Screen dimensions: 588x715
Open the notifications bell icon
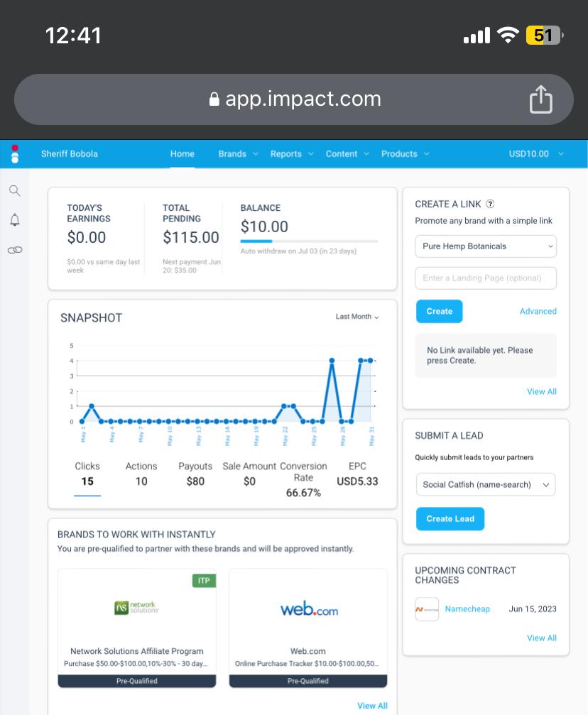pyautogui.click(x=15, y=220)
